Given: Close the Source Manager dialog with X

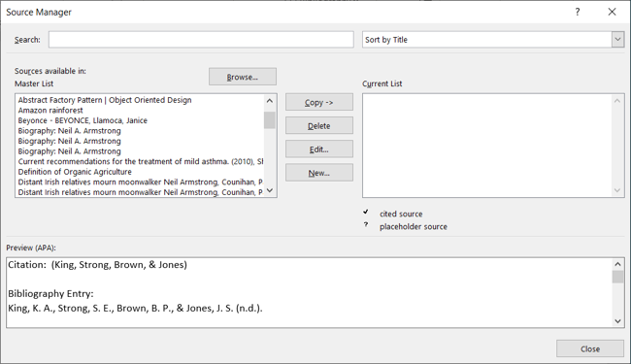Looking at the screenshot, I should click(x=612, y=12).
